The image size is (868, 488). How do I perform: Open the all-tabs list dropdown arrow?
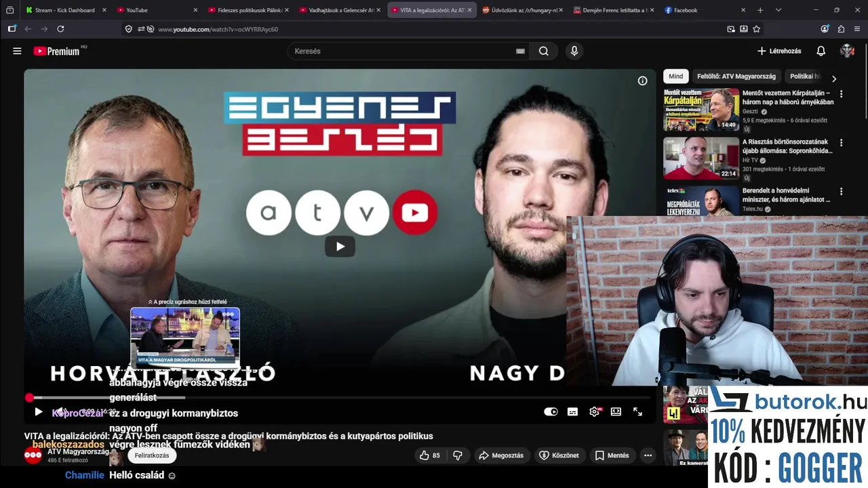tap(778, 10)
